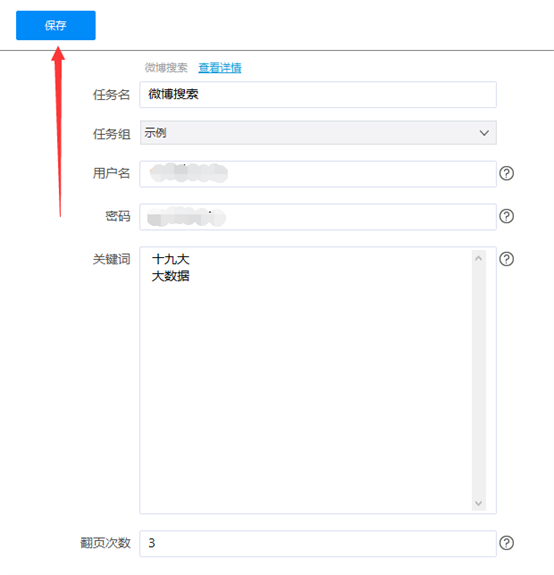Open the help icon beside 关键词
Viewport: 554px width, 575px height.
coord(506,259)
